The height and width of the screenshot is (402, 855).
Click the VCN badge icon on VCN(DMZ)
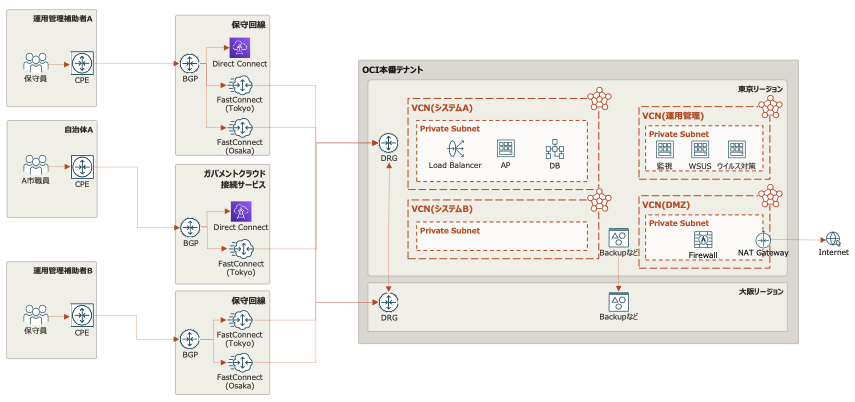[772, 196]
